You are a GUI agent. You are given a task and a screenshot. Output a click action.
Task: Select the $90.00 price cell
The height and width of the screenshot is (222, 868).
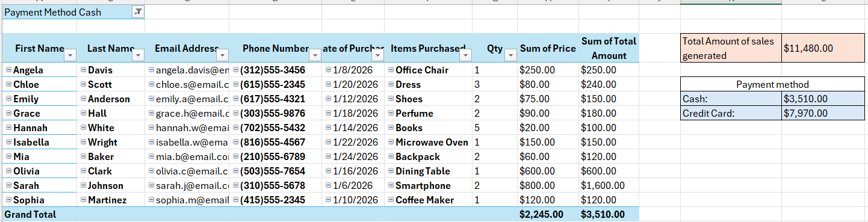coord(548,113)
